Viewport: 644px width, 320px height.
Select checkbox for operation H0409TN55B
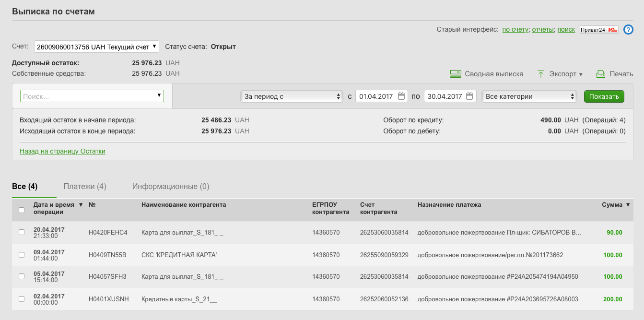(x=22, y=255)
